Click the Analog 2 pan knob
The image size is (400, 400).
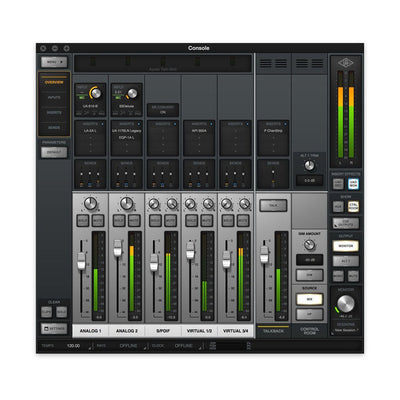[x=127, y=203]
